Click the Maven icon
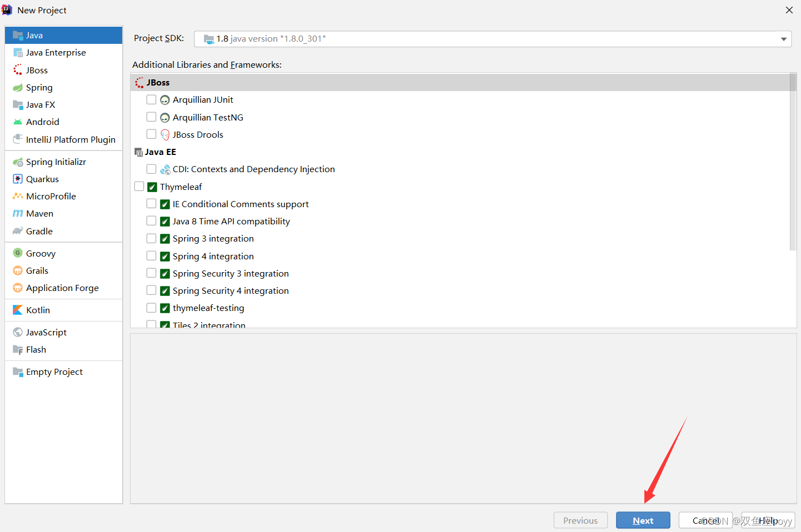The image size is (801, 532). (18, 213)
